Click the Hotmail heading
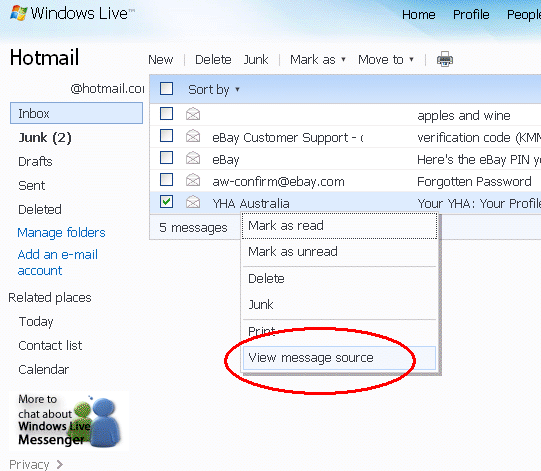The width and height of the screenshot is (541, 471). coord(45,57)
